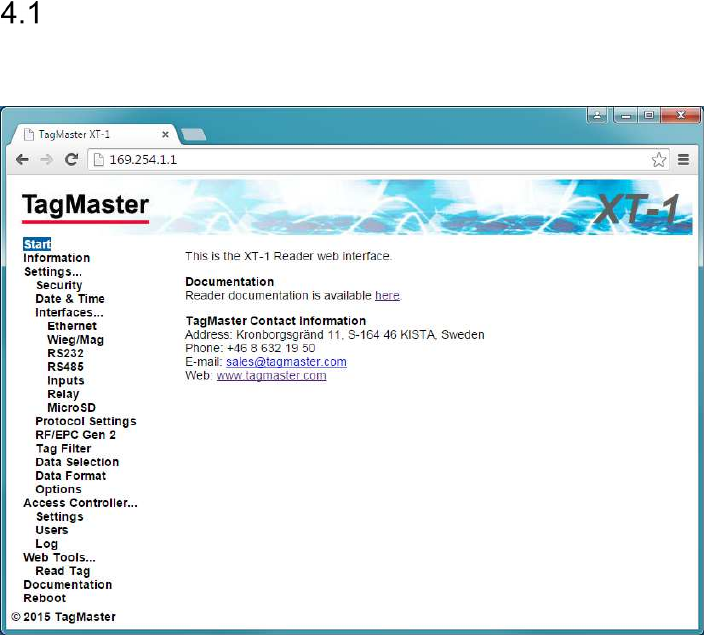The image size is (704, 635).
Task: Open RS485 interface settings
Action: coord(66,367)
